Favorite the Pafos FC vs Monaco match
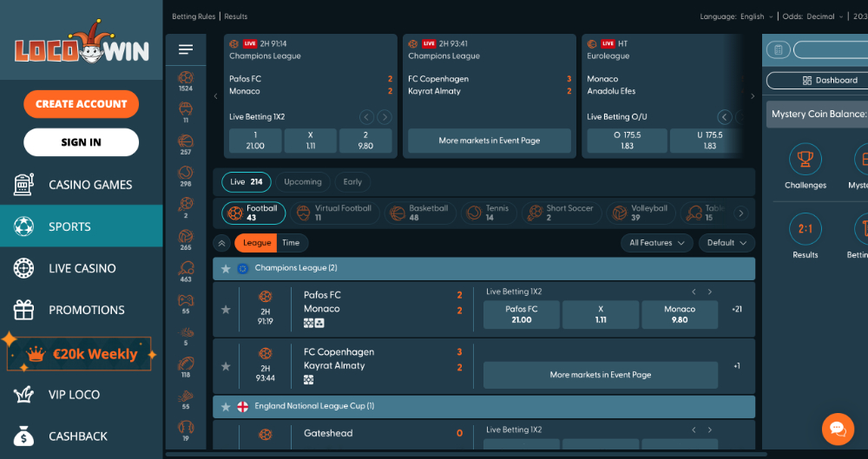Viewport: 868px width, 459px height. click(226, 309)
